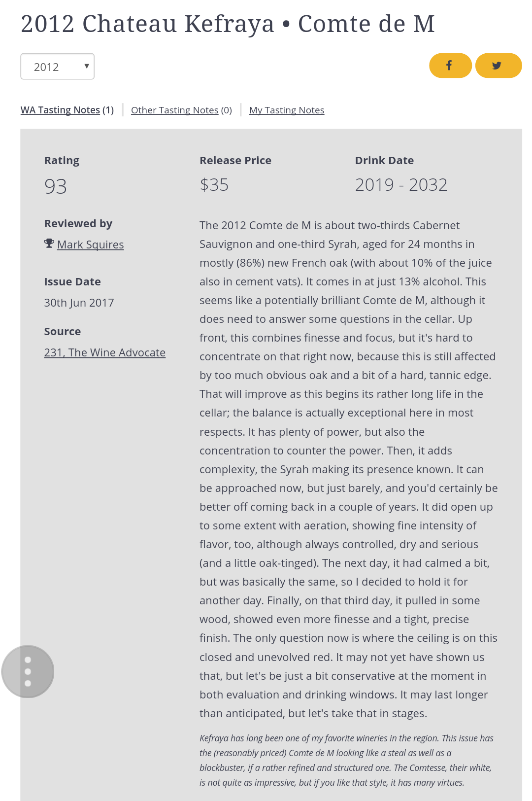Share this wine on Twitter
This screenshot has width=532, height=801.
pos(498,66)
